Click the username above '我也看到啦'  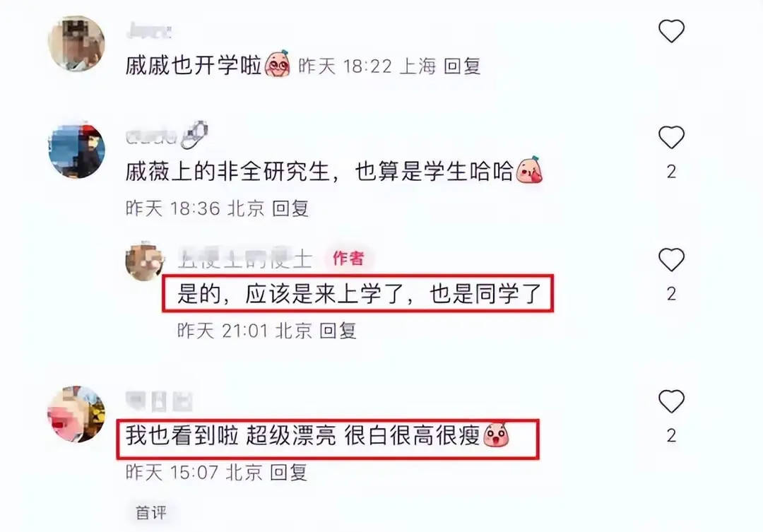pyautogui.click(x=159, y=401)
